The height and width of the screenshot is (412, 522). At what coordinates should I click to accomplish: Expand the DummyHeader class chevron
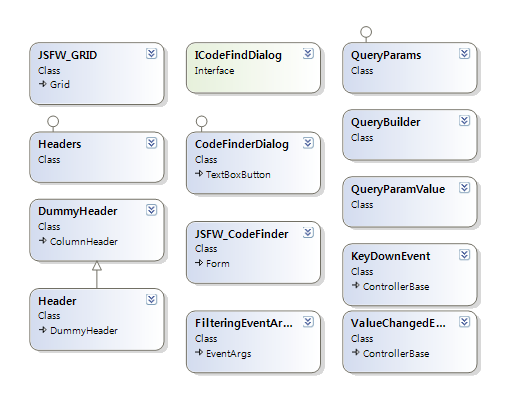point(152,210)
